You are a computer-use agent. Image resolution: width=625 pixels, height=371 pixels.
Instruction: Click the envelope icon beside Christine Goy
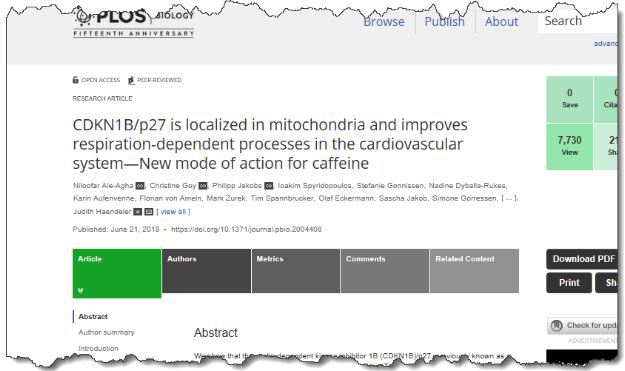203,186
